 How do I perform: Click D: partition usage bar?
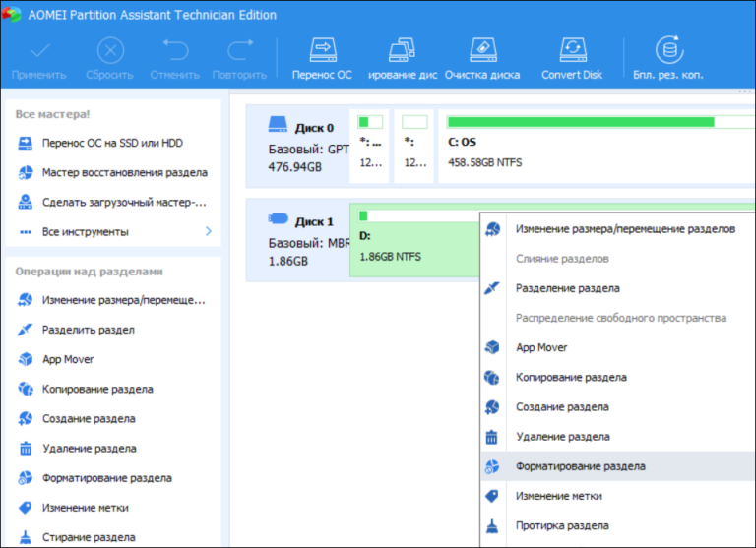(x=418, y=215)
